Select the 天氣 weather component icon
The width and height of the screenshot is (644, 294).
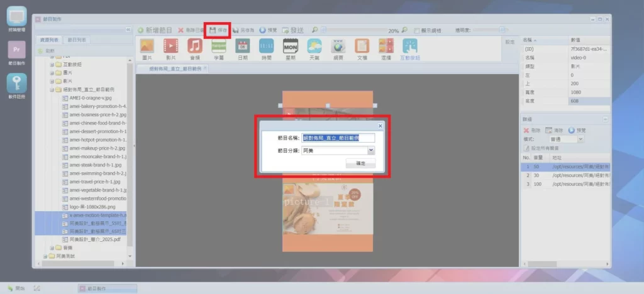314,46
